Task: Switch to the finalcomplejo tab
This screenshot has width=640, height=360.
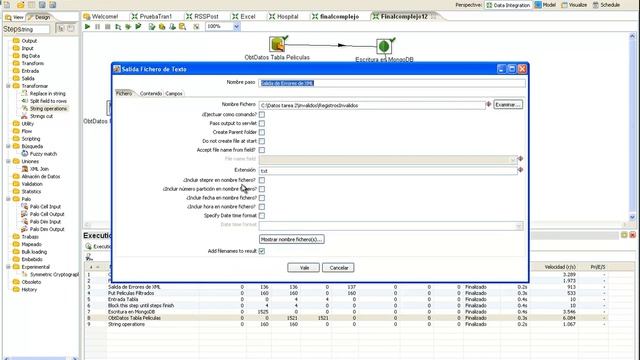Action: point(336,16)
